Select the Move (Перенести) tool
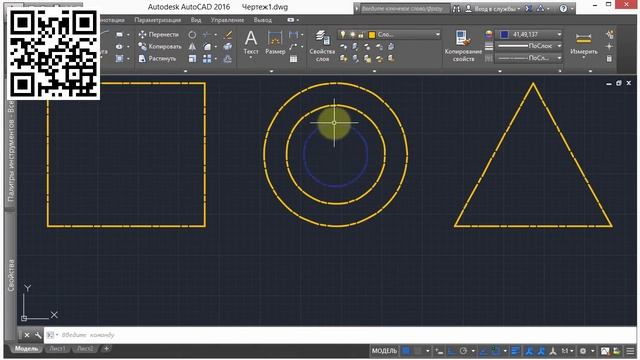Viewport: 640px width, 360px height. 158,34
